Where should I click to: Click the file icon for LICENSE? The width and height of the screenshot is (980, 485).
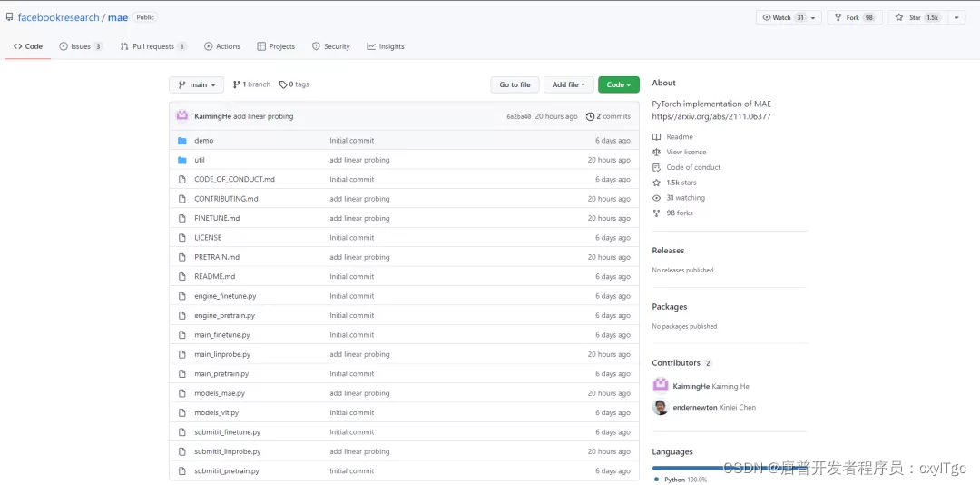181,237
